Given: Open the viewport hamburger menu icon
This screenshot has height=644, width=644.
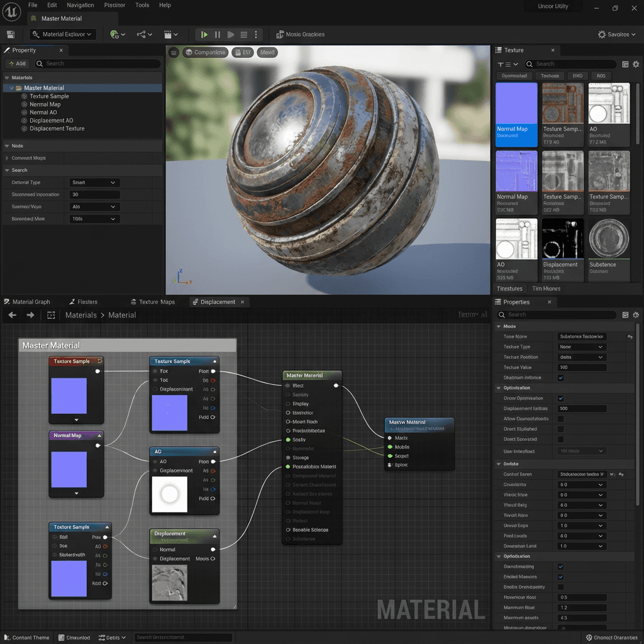Looking at the screenshot, I should click(174, 53).
